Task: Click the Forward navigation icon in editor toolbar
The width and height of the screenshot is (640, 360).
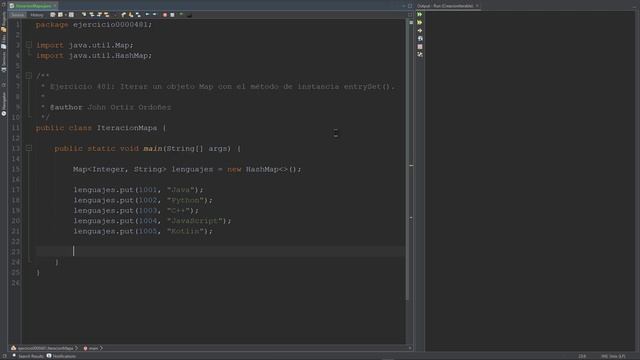Action: (71, 15)
